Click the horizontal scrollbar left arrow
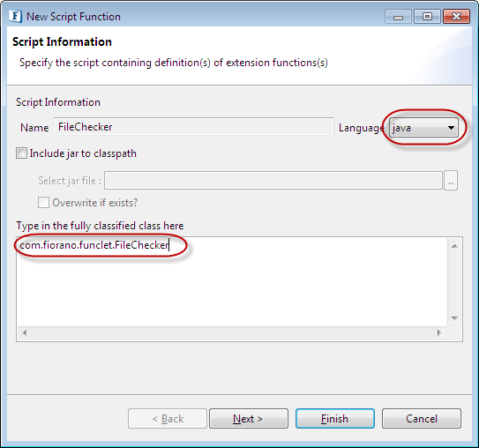Screen dimensions: 479x448 click(x=25, y=332)
